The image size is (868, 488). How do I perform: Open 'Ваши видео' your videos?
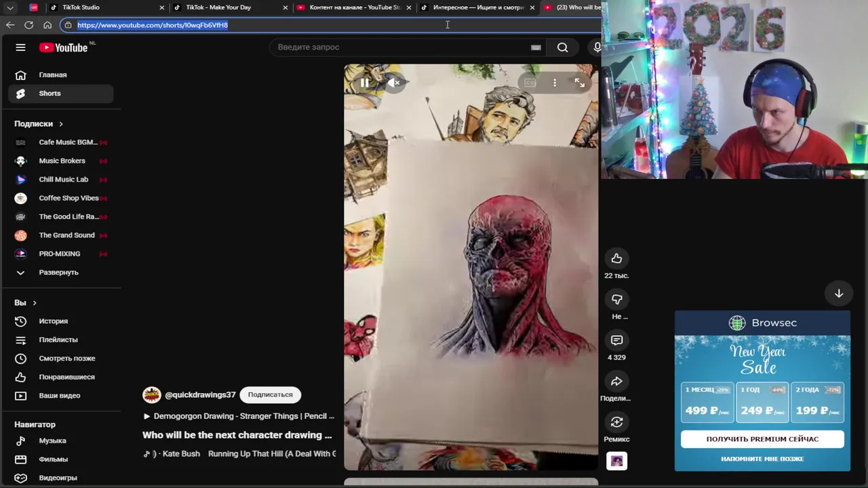tap(61, 396)
